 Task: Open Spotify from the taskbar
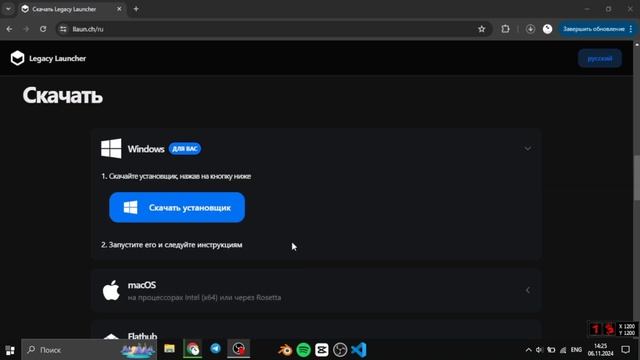(x=303, y=350)
